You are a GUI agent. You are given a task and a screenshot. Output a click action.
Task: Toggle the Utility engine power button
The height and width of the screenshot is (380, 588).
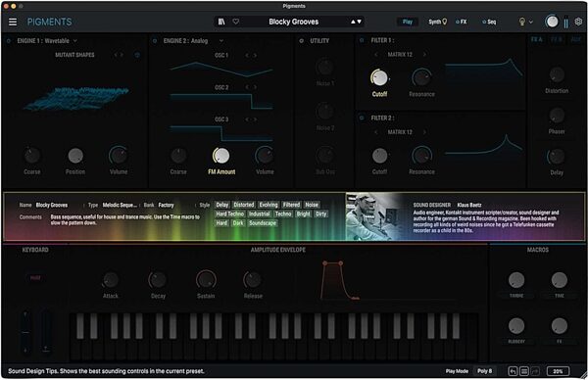302,41
